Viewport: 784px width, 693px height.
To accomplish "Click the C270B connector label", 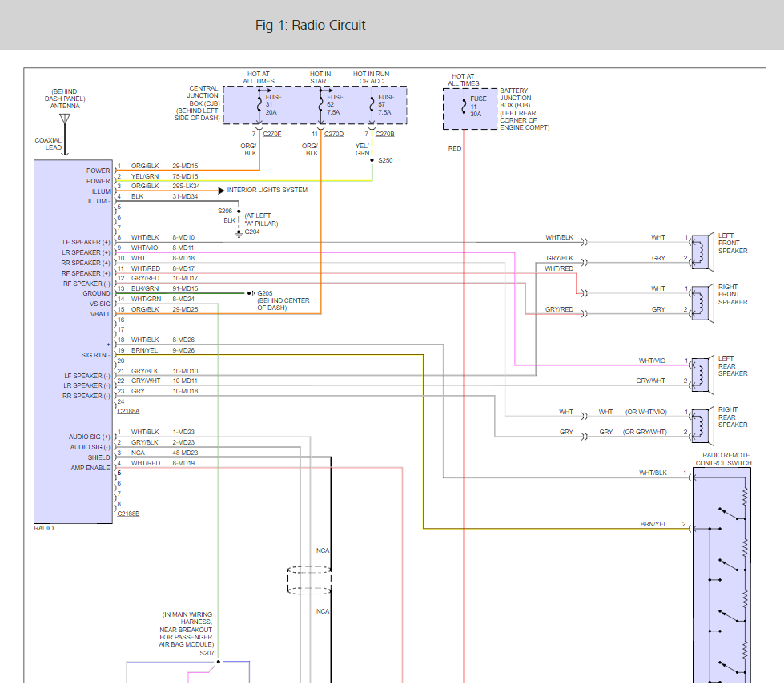I will (386, 133).
